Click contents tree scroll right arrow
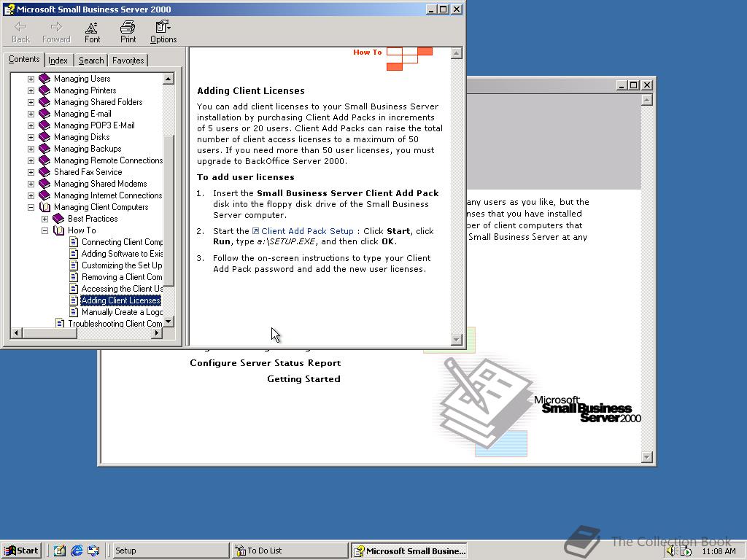The image size is (747, 560). coord(157,332)
